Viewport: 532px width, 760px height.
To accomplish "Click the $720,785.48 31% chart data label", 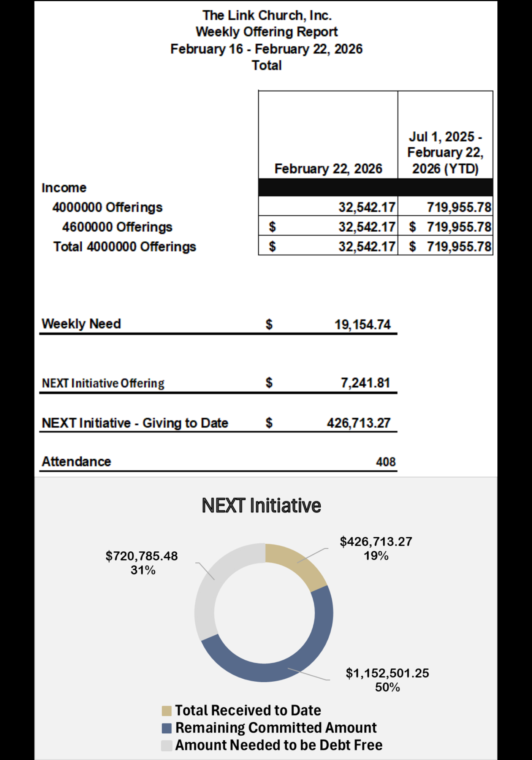I will click(142, 563).
